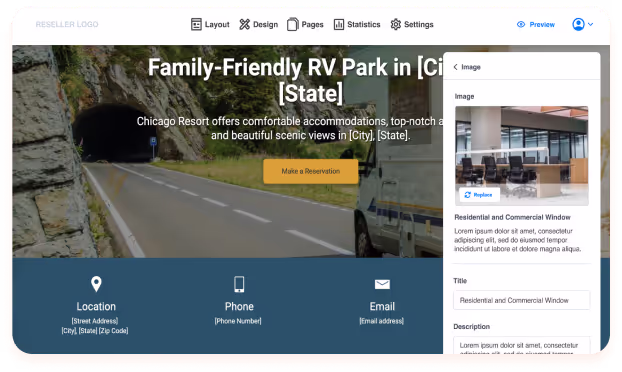The width and height of the screenshot is (622, 372).
Task: Click the Chicago Resort description paragraph
Action: (x=290, y=128)
